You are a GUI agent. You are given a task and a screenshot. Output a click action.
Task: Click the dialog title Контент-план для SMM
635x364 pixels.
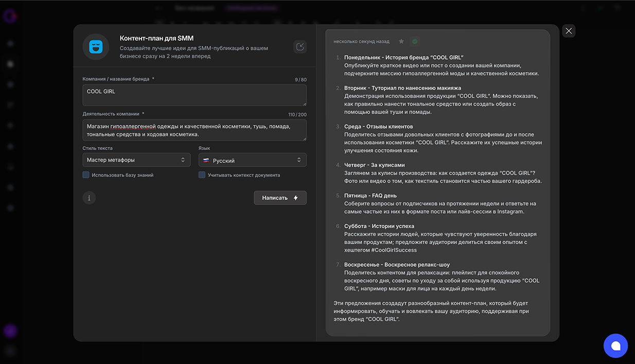tap(156, 38)
